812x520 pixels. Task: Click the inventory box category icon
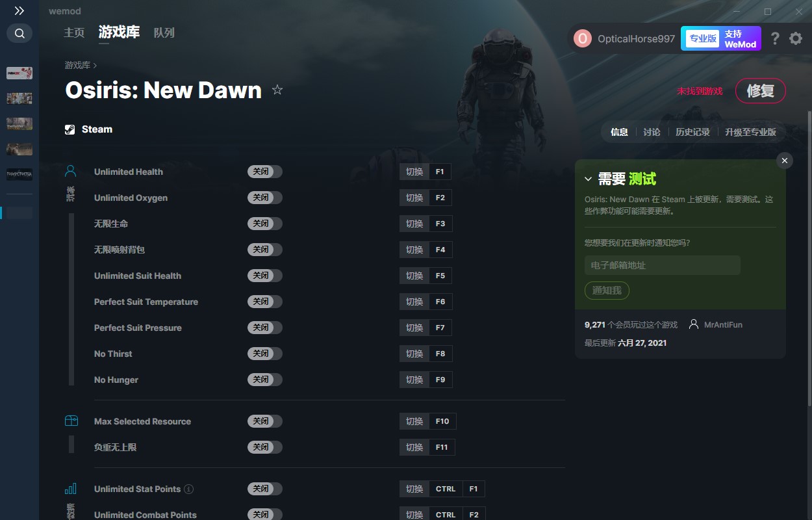pos(71,421)
